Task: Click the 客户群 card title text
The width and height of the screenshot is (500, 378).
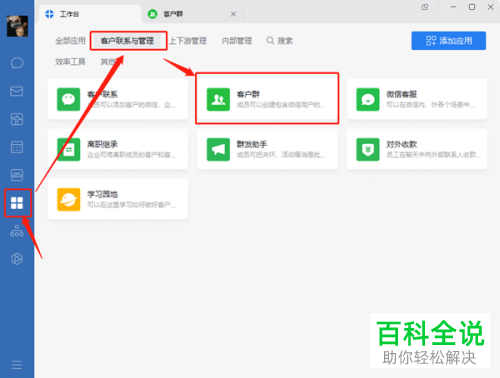Action: point(248,94)
